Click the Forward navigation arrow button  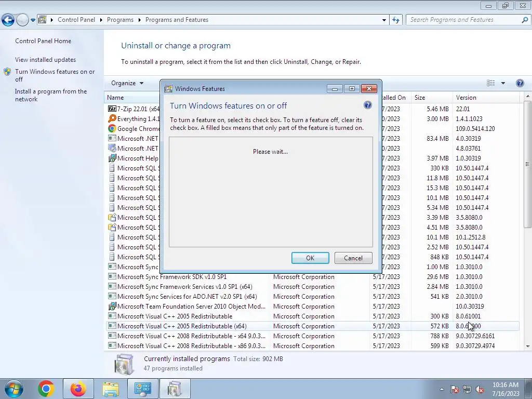pyautogui.click(x=22, y=20)
